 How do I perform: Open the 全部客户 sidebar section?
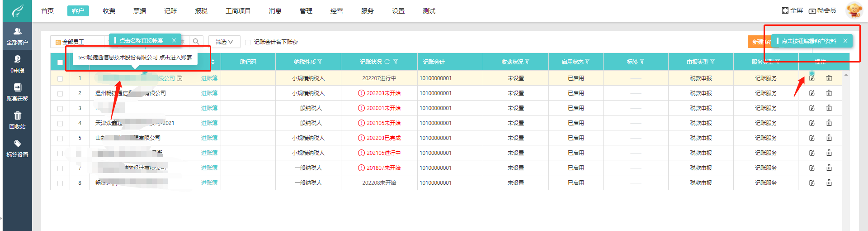[x=17, y=36]
